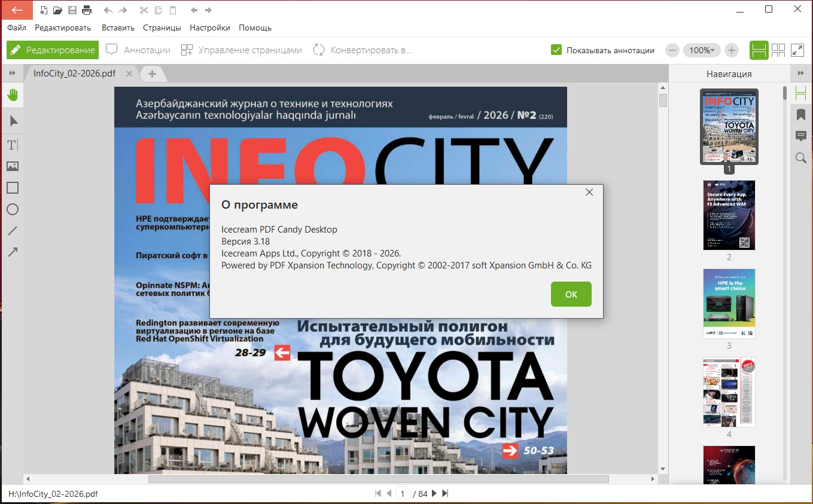This screenshot has width=813, height=504.
Task: Cut selection with the scissors icon
Action: click(x=144, y=10)
